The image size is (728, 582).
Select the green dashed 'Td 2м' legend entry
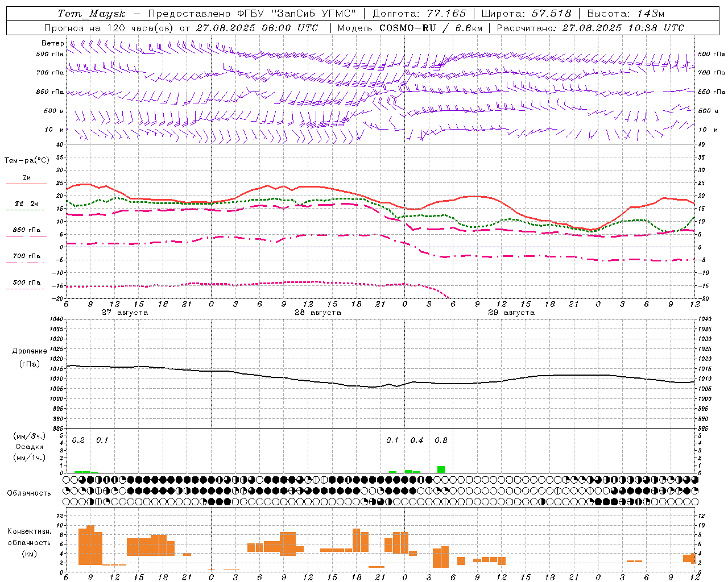click(x=27, y=206)
